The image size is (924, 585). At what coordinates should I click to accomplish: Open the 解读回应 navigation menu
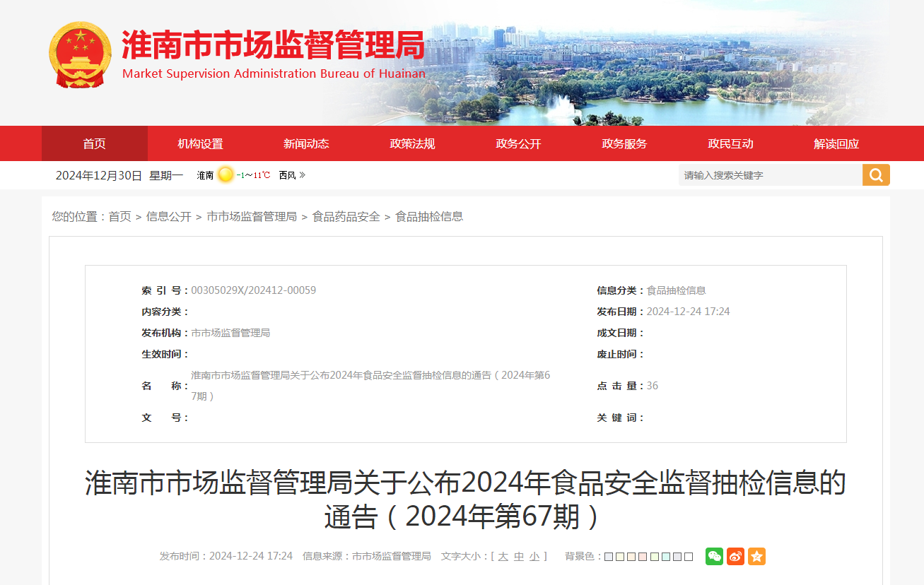point(836,143)
